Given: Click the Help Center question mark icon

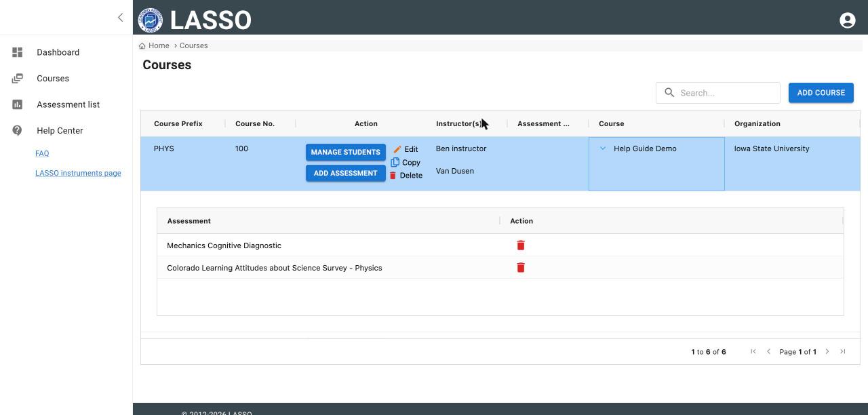Looking at the screenshot, I should click(18, 131).
